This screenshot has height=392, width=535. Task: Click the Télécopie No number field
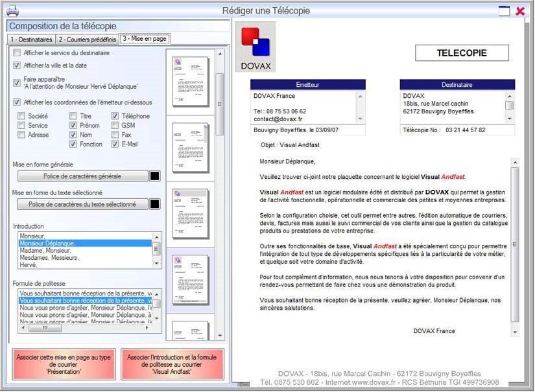pyautogui.click(x=457, y=130)
